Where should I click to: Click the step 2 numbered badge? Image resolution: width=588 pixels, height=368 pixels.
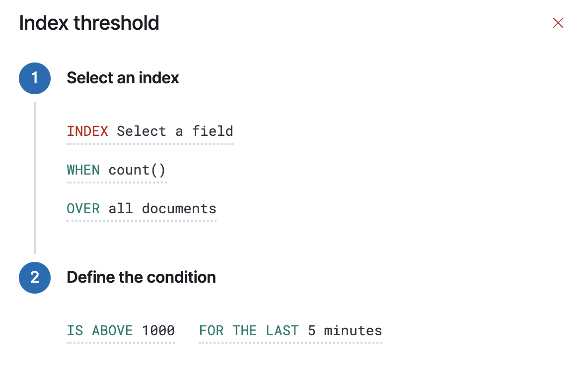point(35,278)
